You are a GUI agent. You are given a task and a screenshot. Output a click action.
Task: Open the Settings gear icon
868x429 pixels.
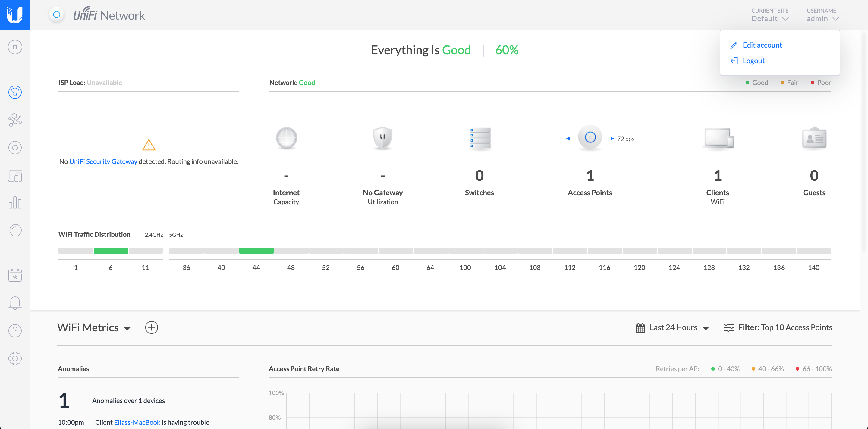[x=15, y=358]
